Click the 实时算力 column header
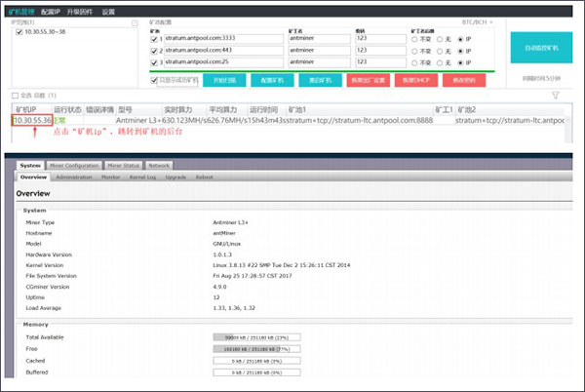The width and height of the screenshot is (585, 392). (x=178, y=109)
